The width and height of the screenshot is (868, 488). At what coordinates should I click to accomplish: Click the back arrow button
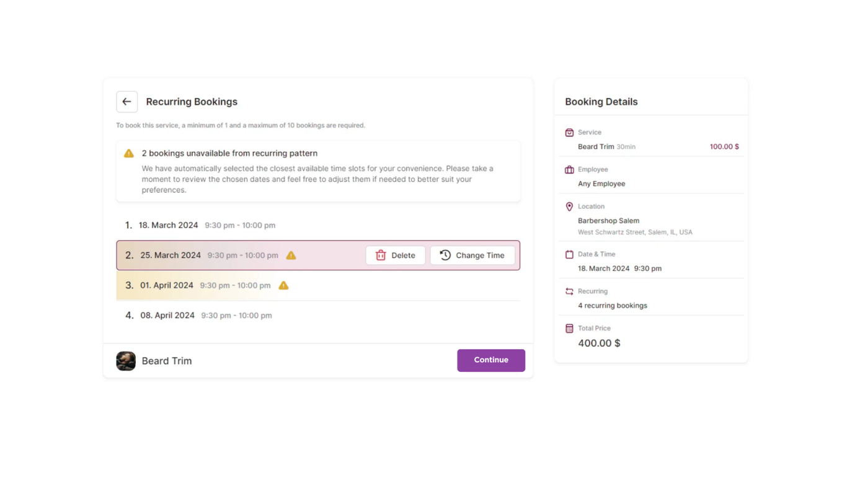click(x=126, y=102)
